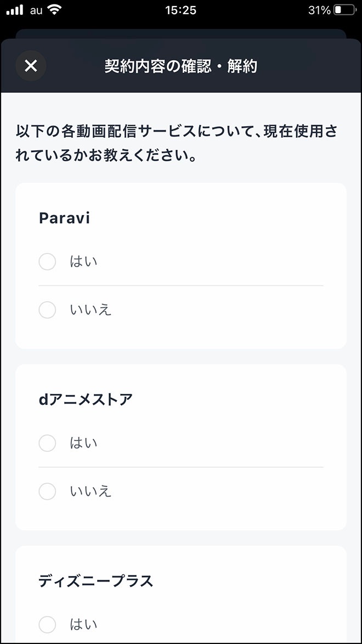Select はい for ディズニープラス

click(47, 624)
